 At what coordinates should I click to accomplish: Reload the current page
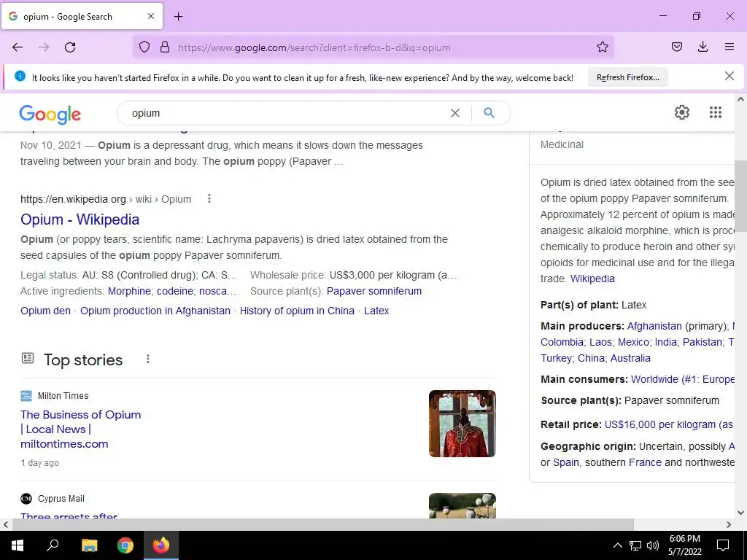[70, 47]
